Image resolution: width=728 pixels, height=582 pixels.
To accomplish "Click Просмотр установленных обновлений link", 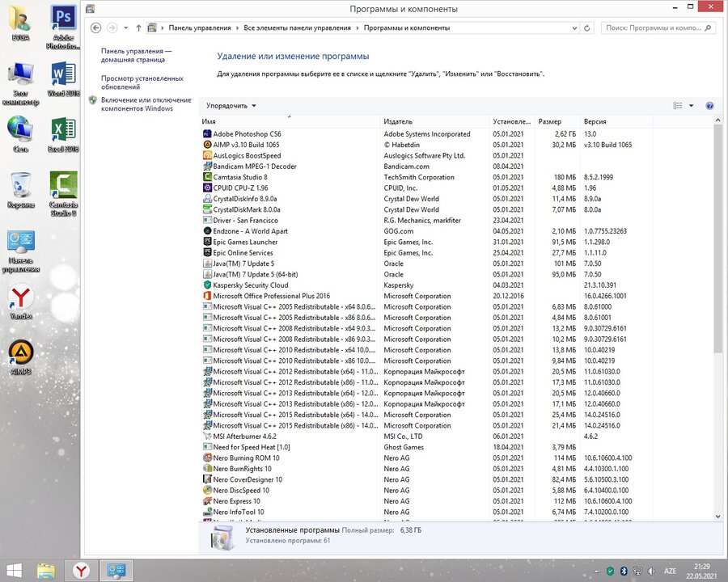I will click(142, 82).
